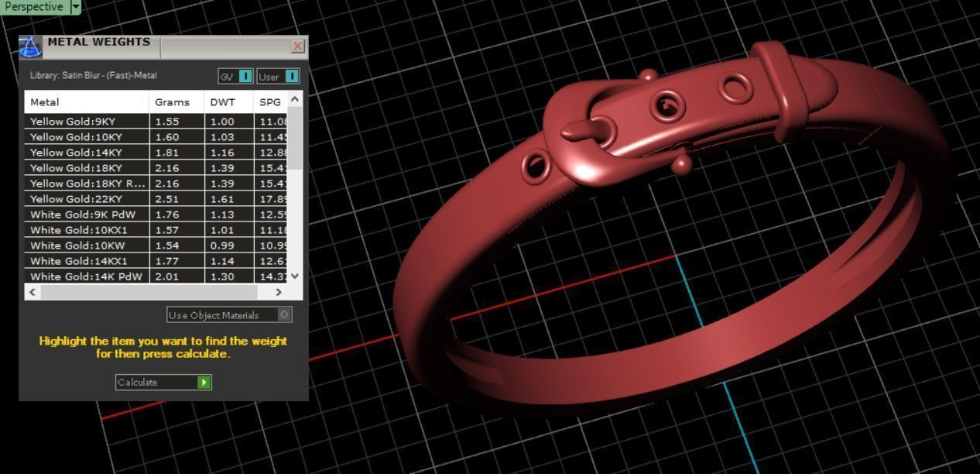Close the Metal Weights panel
980x474 pixels.
click(298, 46)
